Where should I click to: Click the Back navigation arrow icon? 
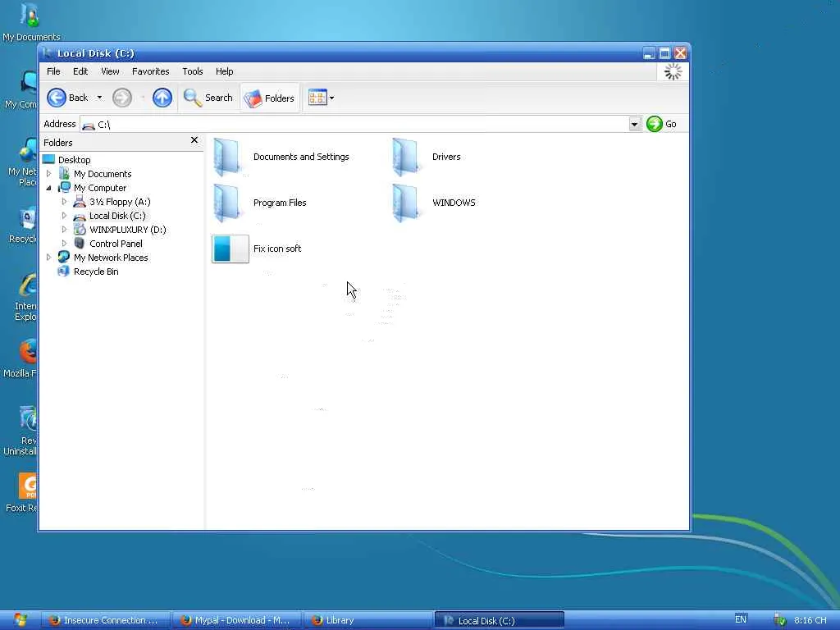click(57, 98)
